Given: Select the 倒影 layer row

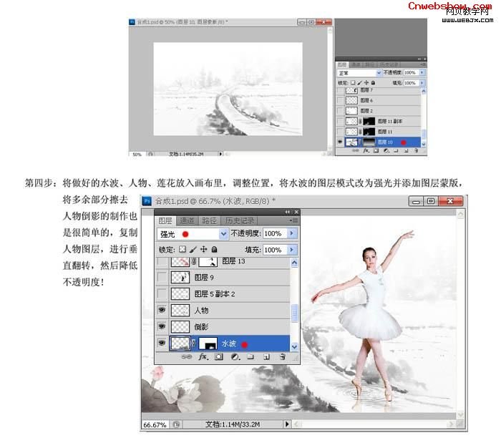Looking at the screenshot, I should (x=223, y=327).
